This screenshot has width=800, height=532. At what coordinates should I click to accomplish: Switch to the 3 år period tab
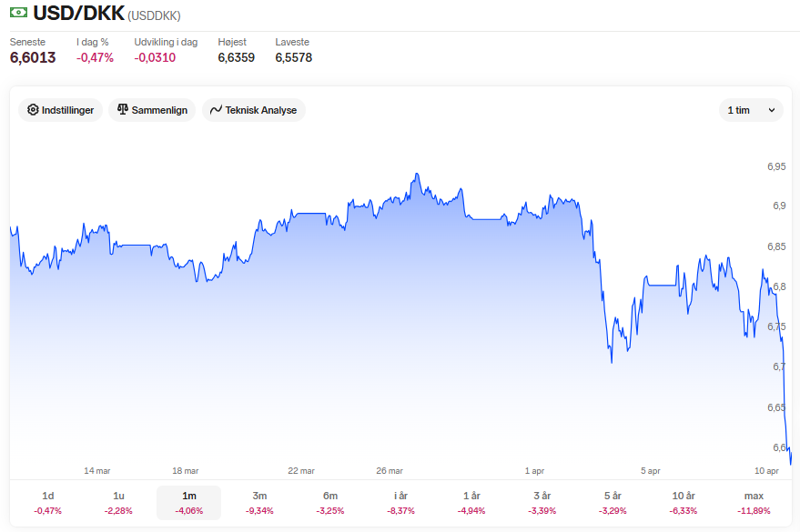coord(542,502)
